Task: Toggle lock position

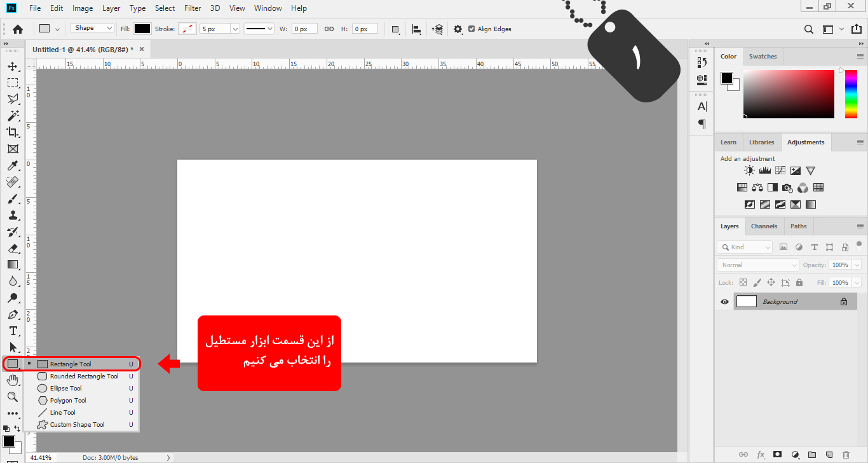Action: point(771,282)
